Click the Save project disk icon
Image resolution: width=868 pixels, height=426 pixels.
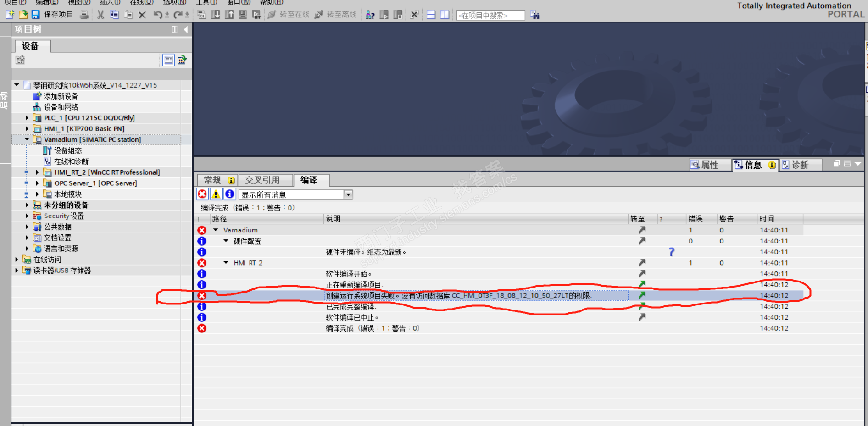(x=35, y=15)
